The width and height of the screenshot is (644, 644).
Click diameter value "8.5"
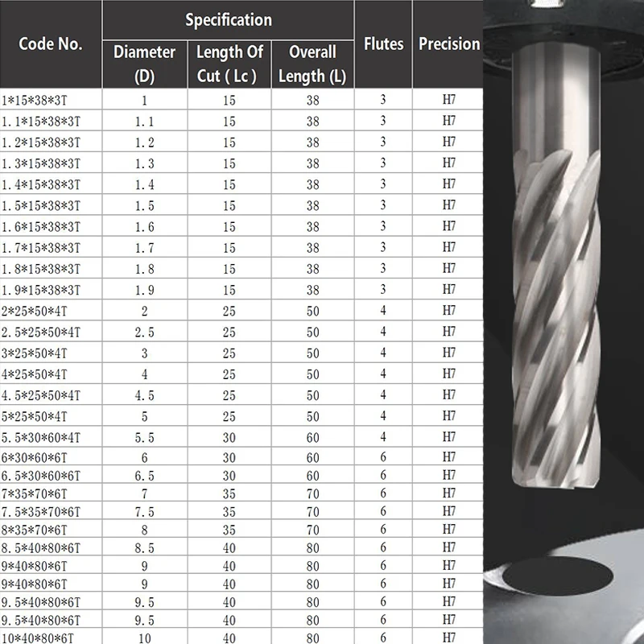tap(145, 548)
